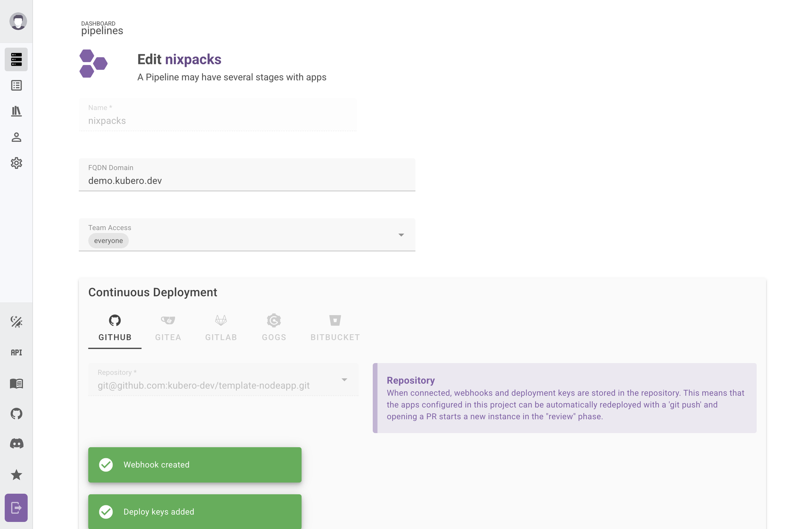Switch to the GITLAB tab
Viewport: 812px width, 529px height.
(x=221, y=328)
